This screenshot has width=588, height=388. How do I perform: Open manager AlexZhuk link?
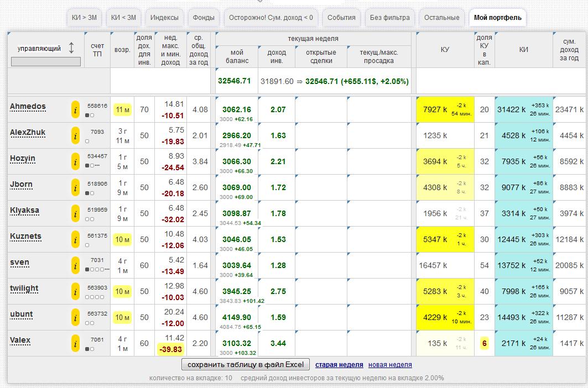pos(28,132)
